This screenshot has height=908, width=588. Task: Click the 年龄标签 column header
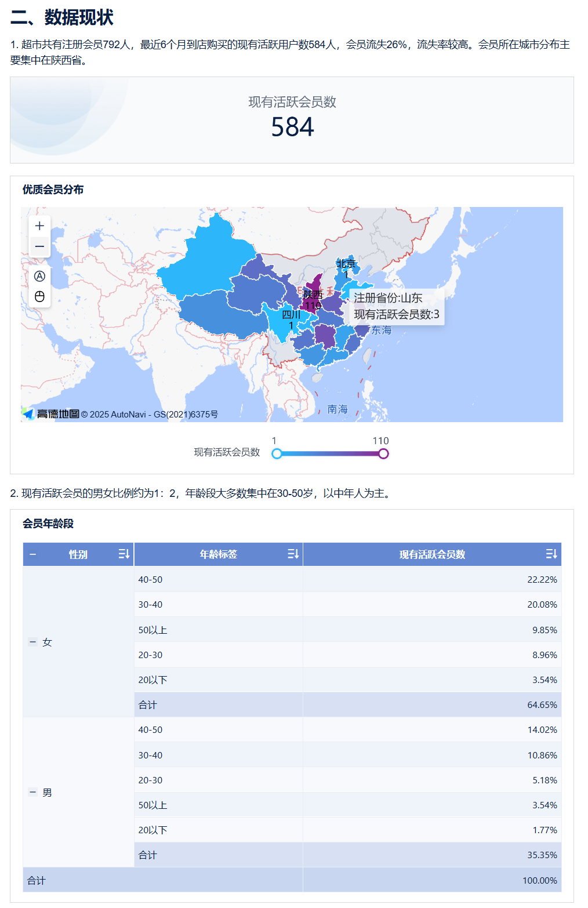(x=218, y=554)
